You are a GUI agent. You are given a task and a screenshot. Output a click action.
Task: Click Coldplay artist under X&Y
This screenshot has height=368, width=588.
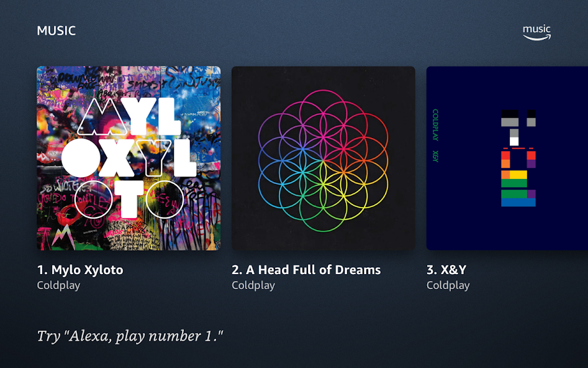pyautogui.click(x=448, y=285)
